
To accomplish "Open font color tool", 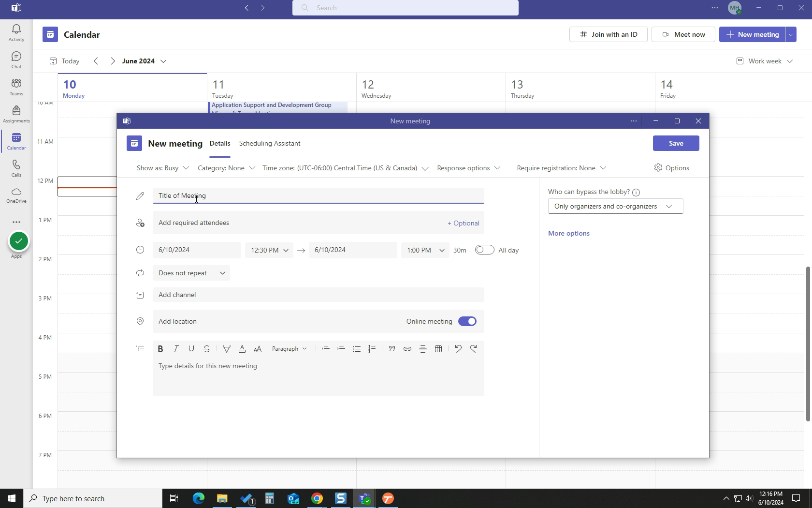I will click(x=242, y=349).
